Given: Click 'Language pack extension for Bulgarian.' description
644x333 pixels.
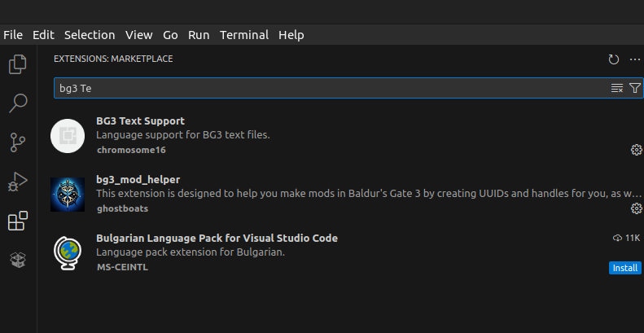Looking at the screenshot, I should coord(191,252).
